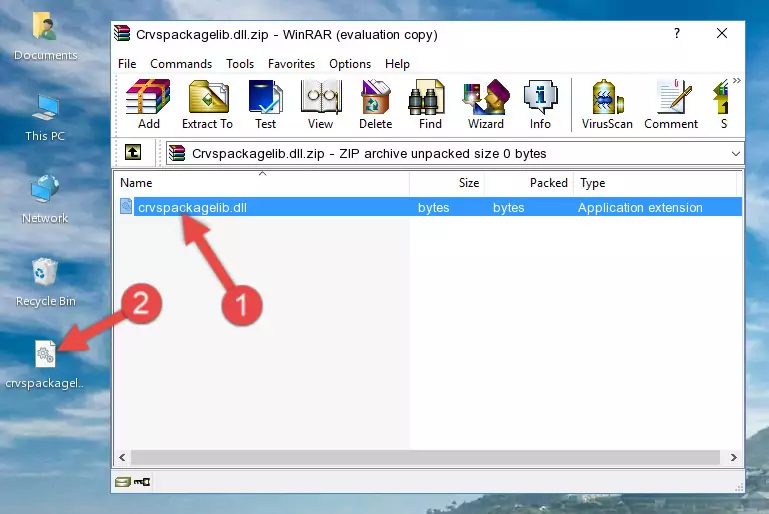769x514 pixels.
Task: Click the Extract To toolbar icon
Action: tap(207, 104)
